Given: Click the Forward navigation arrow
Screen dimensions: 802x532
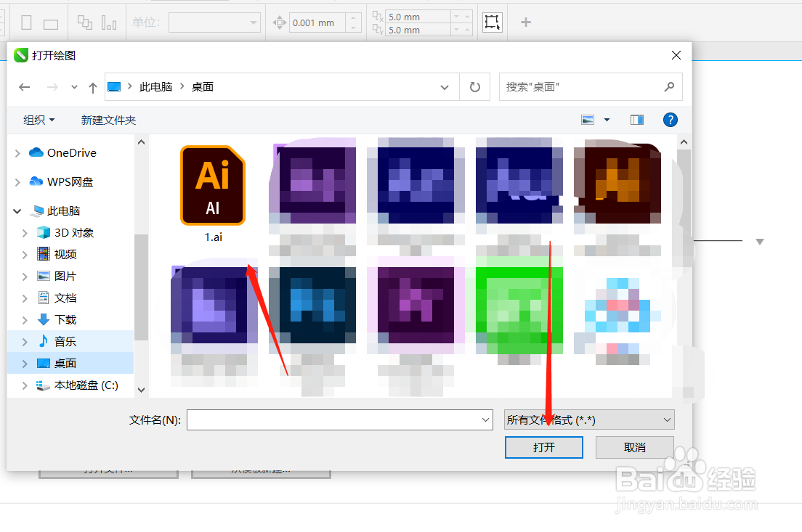Looking at the screenshot, I should pos(52,87).
